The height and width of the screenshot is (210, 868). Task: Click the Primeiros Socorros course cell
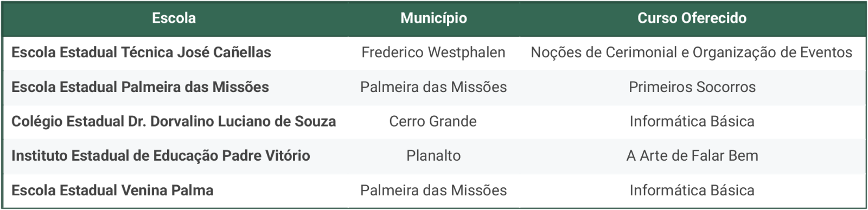(x=692, y=87)
